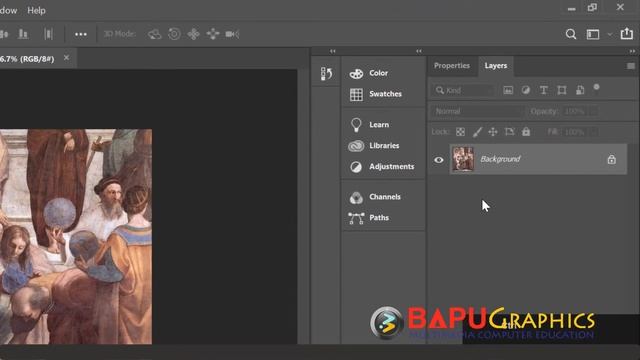Select the 3D orbit camera icon
The width and height of the screenshot is (640, 360).
154,34
